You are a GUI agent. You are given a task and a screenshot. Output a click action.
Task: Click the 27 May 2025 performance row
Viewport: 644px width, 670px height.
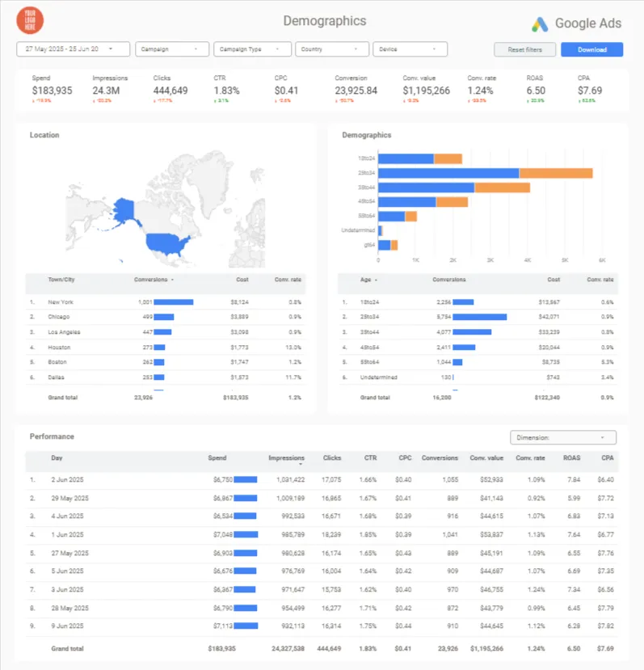click(322, 553)
